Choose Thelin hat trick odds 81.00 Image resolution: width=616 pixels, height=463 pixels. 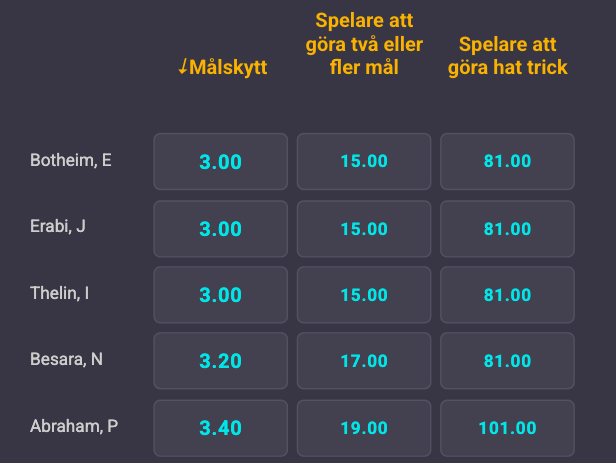point(507,295)
